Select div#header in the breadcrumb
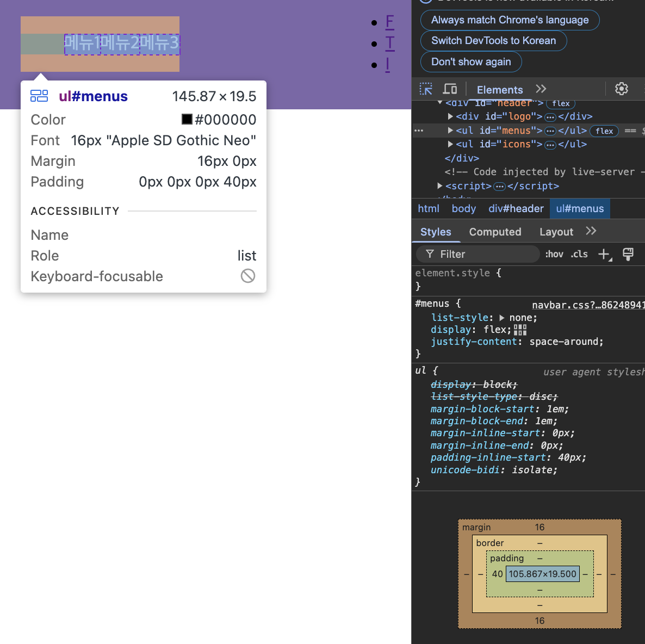Image resolution: width=645 pixels, height=644 pixels. click(x=516, y=209)
